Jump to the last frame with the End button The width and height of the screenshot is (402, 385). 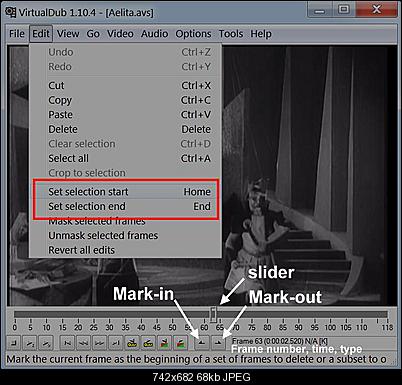point(115,343)
